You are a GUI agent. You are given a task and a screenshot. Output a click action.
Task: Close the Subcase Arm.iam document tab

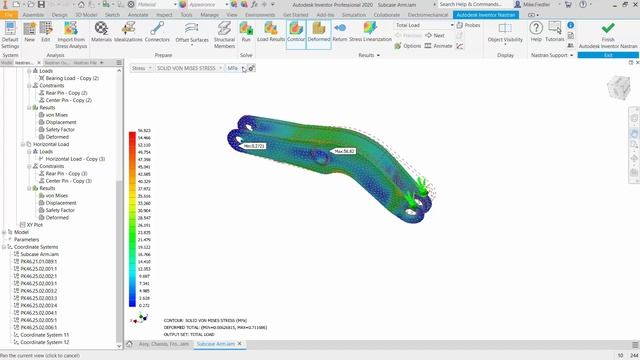click(x=240, y=344)
